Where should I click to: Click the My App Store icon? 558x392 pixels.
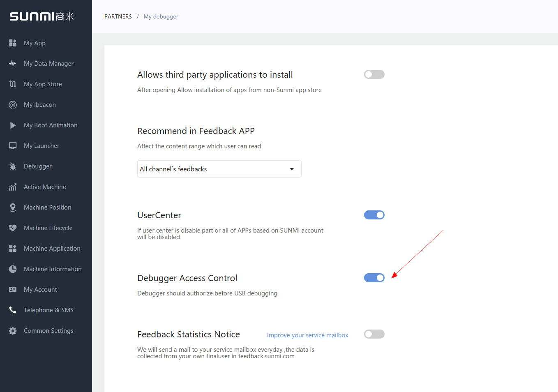pos(13,84)
